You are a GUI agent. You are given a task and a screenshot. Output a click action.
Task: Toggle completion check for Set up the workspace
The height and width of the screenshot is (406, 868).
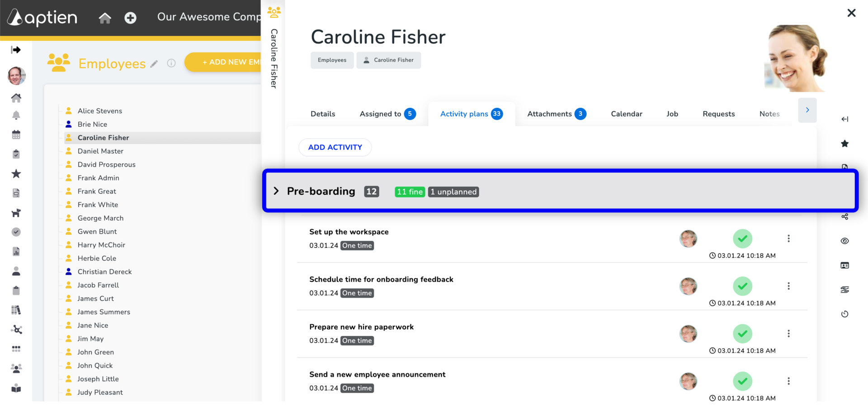pyautogui.click(x=742, y=238)
